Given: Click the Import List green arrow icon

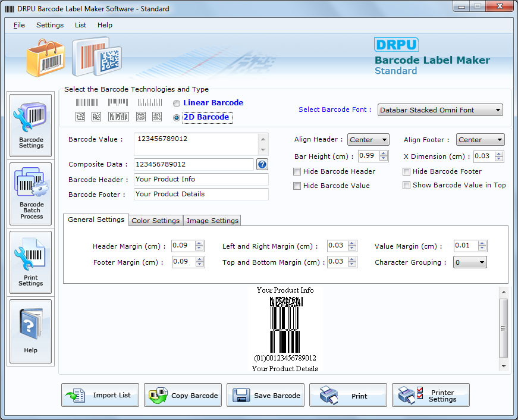Looking at the screenshot, I should click(x=76, y=395).
